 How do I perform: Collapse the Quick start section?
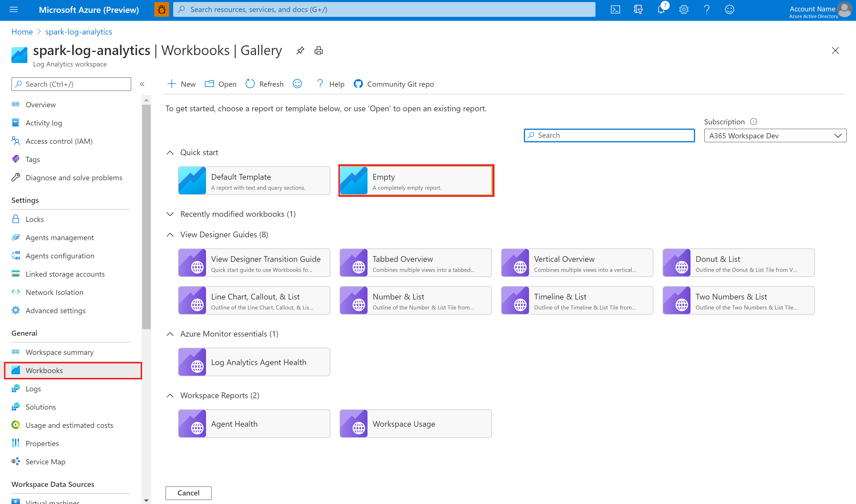[170, 152]
